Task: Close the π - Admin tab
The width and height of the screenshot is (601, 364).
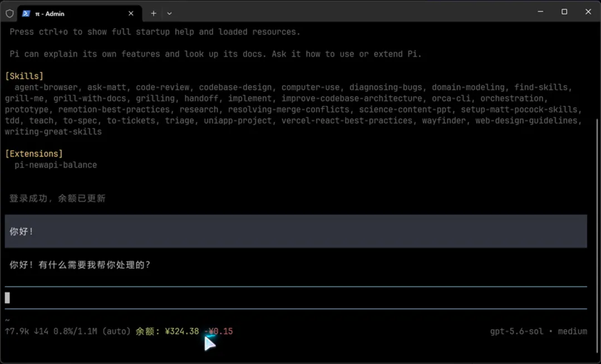Action: (x=131, y=13)
